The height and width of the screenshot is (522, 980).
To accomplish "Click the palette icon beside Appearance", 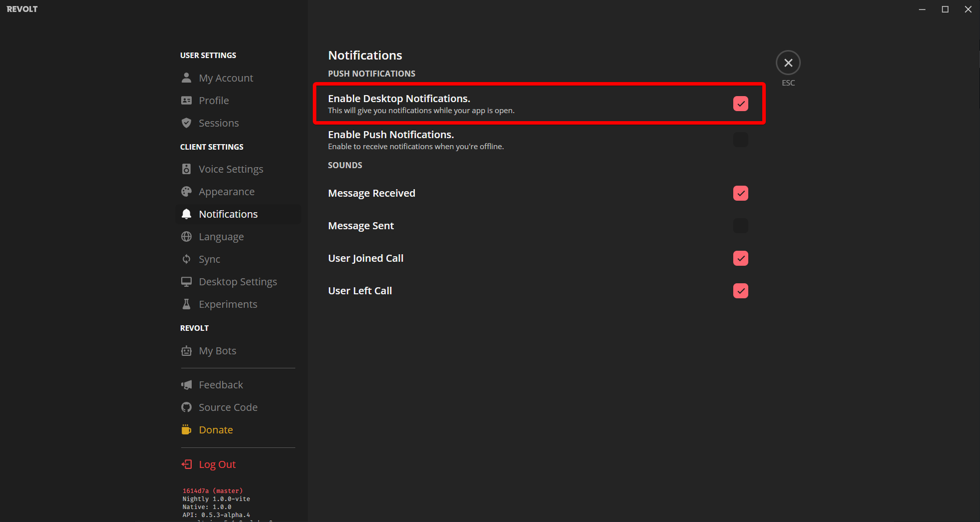I will [x=186, y=191].
